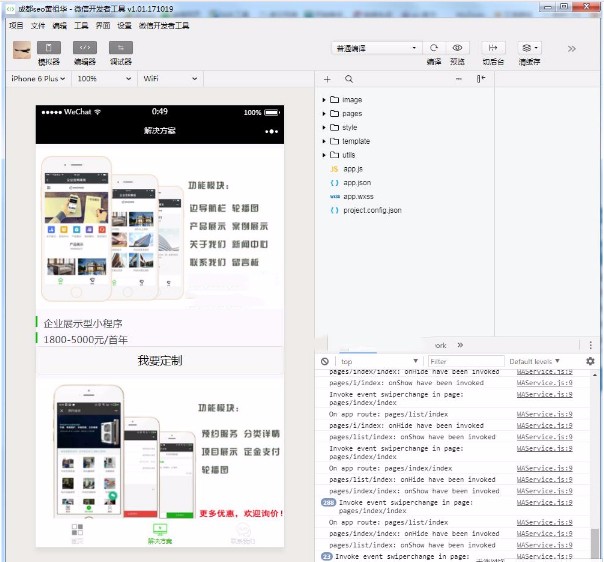Expand the image folder
The height and width of the screenshot is (562, 604).
(324, 100)
